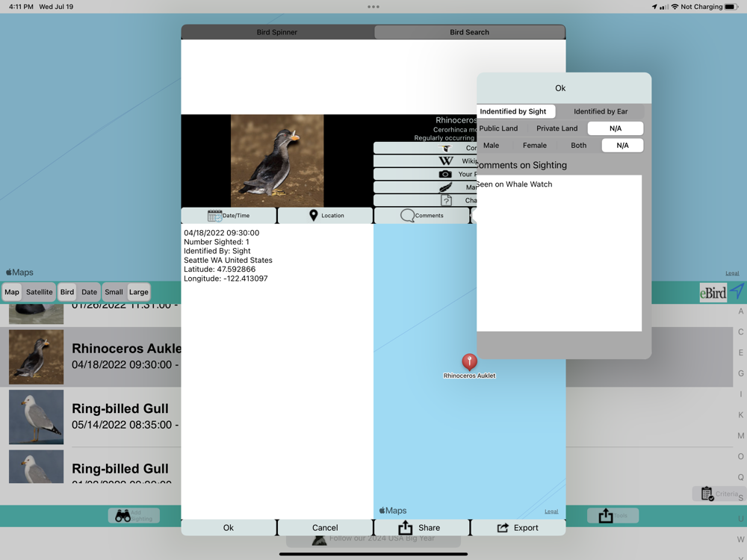
Task: Select Female for bird sex
Action: point(535,146)
